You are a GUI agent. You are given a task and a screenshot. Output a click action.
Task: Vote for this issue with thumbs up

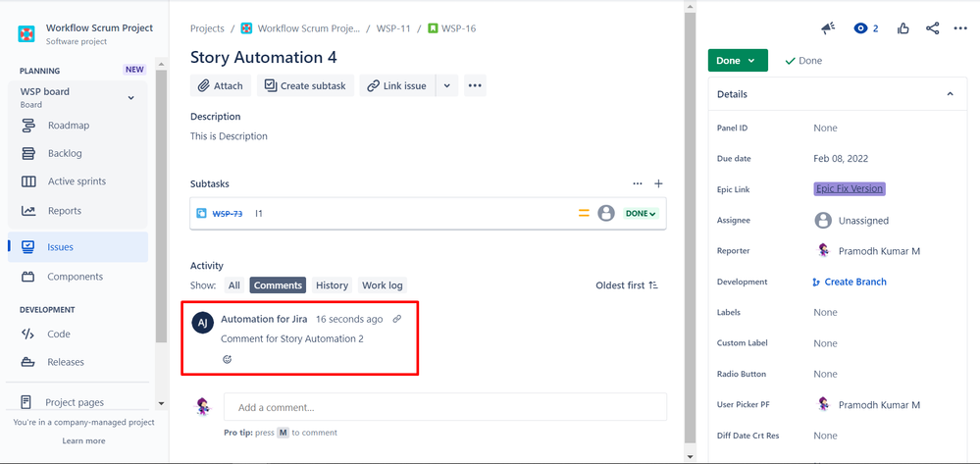[903, 28]
